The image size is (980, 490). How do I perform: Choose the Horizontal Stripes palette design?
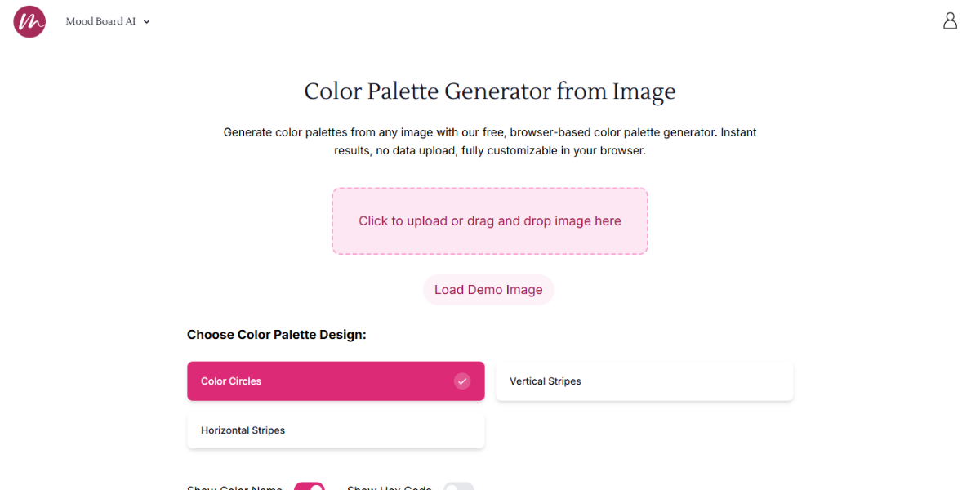point(336,430)
